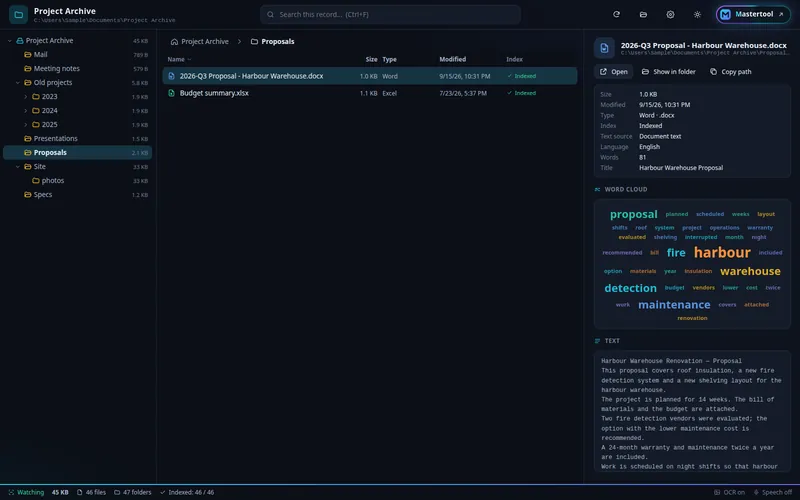Collapse the Site folder
800x500 pixels.
click(x=18, y=167)
